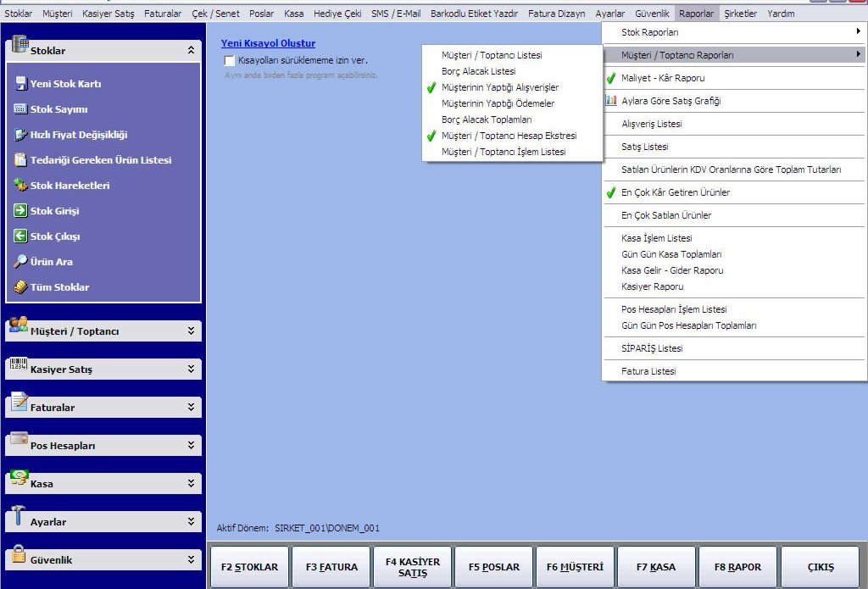Open Stok Sayımı icon in sidebar

[x=21, y=109]
